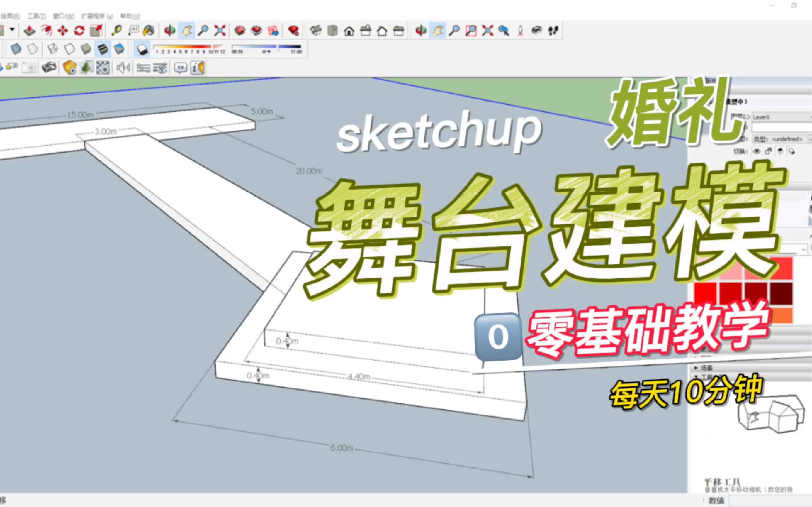The height and width of the screenshot is (507, 812).
Task: Toggle entity visibility eye icon
Action: [x=756, y=151]
